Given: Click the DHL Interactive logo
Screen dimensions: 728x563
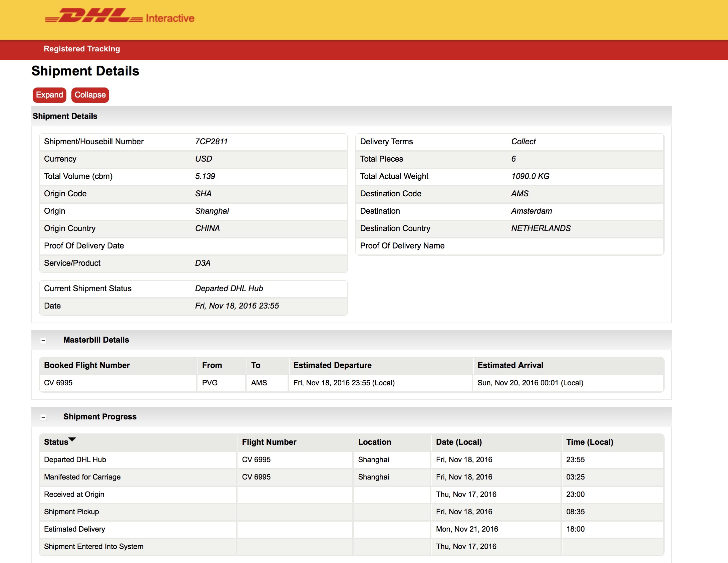Looking at the screenshot, I should tap(119, 17).
